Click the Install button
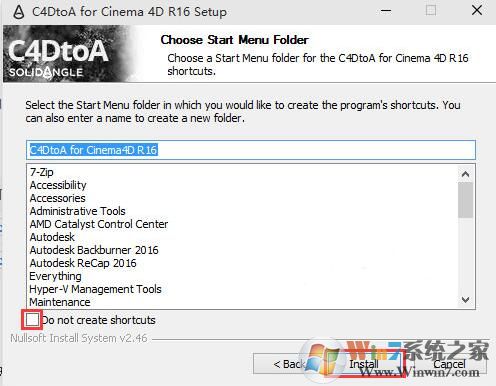This screenshot has width=496, height=386. (364, 364)
